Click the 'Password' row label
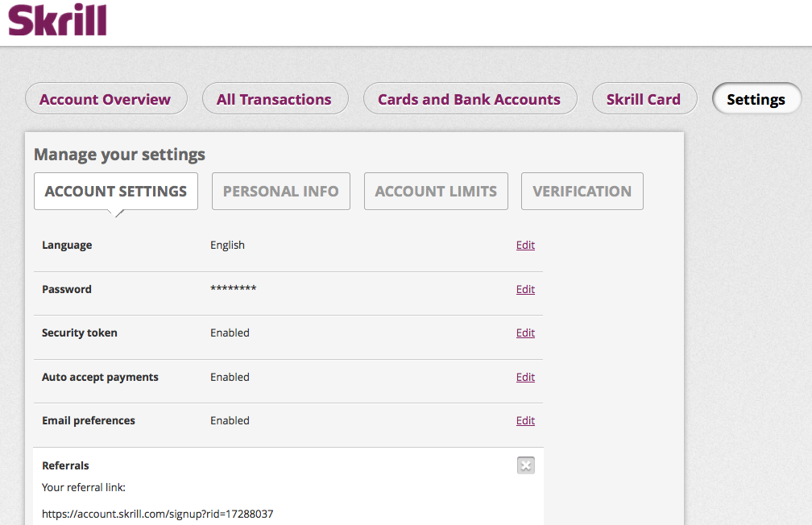Image resolution: width=812 pixels, height=525 pixels. pos(67,289)
